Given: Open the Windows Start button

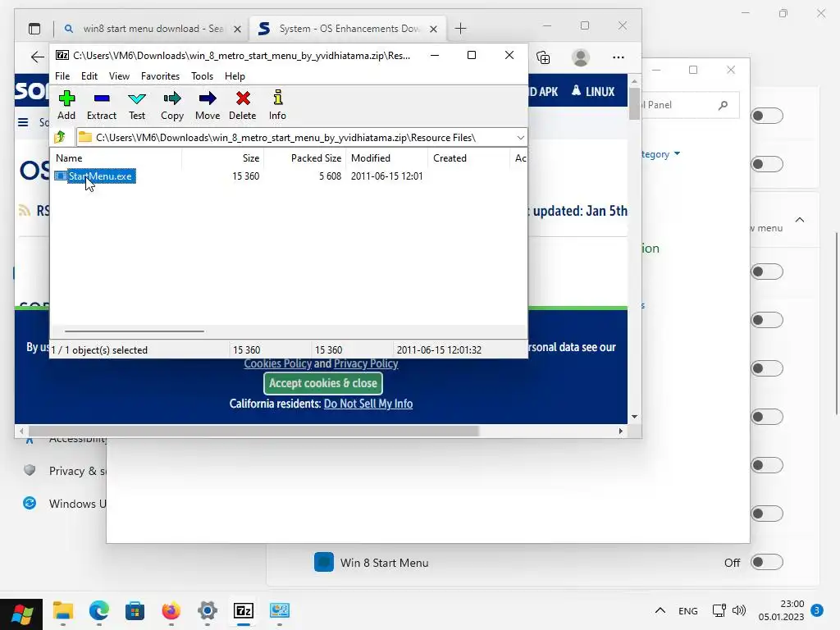Looking at the screenshot, I should 21,614.
